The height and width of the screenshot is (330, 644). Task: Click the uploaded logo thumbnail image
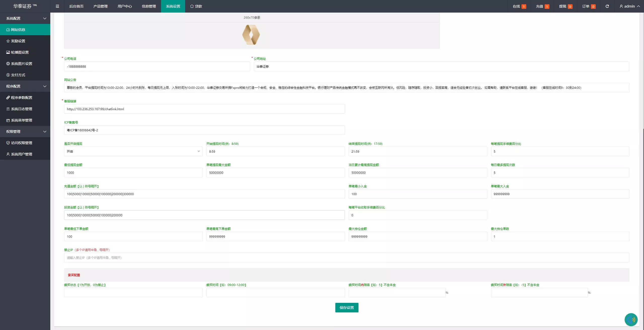click(251, 35)
